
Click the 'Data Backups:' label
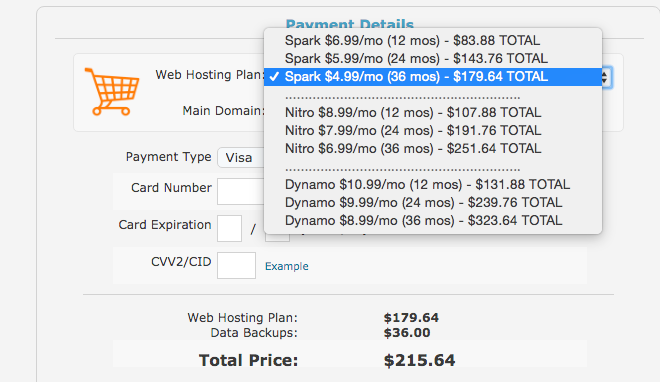tap(254, 333)
